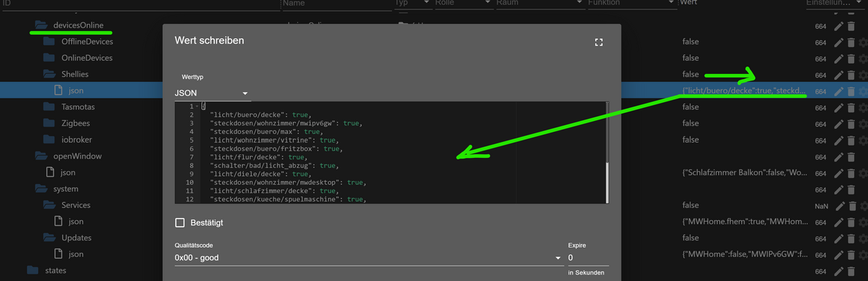Click pencil icon in OnlineDevices row

coord(838,58)
